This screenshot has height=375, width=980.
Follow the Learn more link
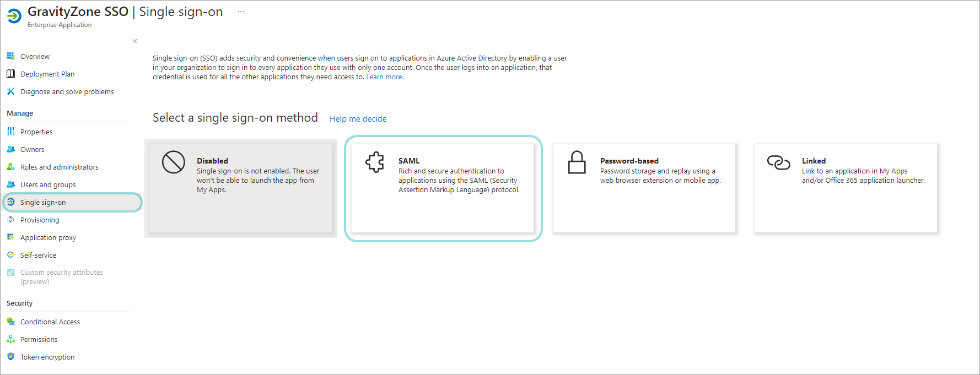point(385,77)
